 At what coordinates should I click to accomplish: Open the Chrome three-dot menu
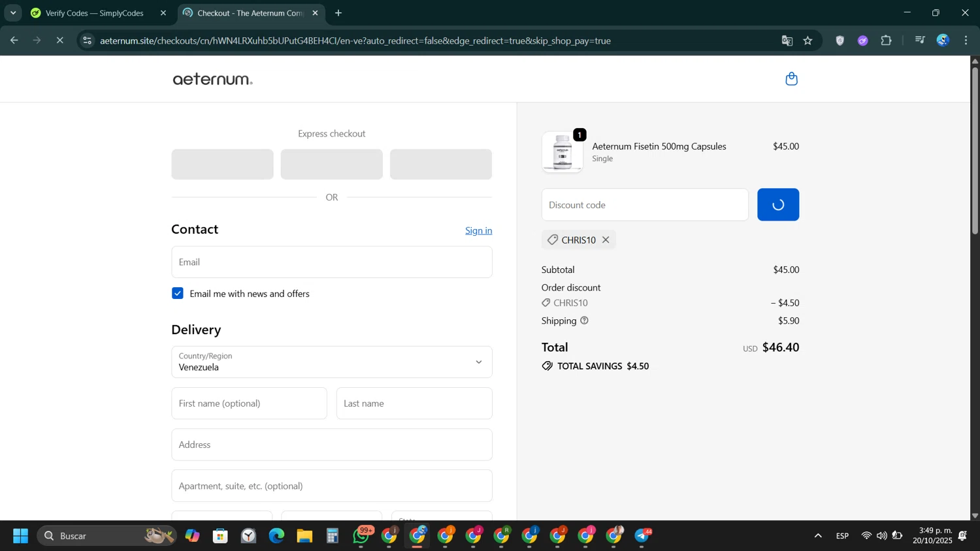coord(966,40)
